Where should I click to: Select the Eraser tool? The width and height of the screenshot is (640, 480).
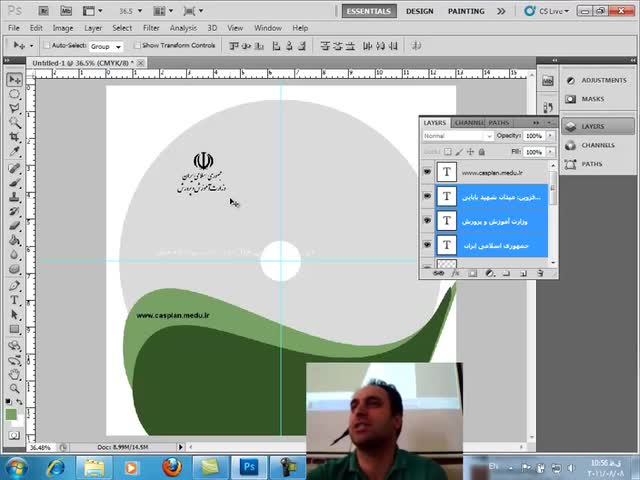(14, 225)
